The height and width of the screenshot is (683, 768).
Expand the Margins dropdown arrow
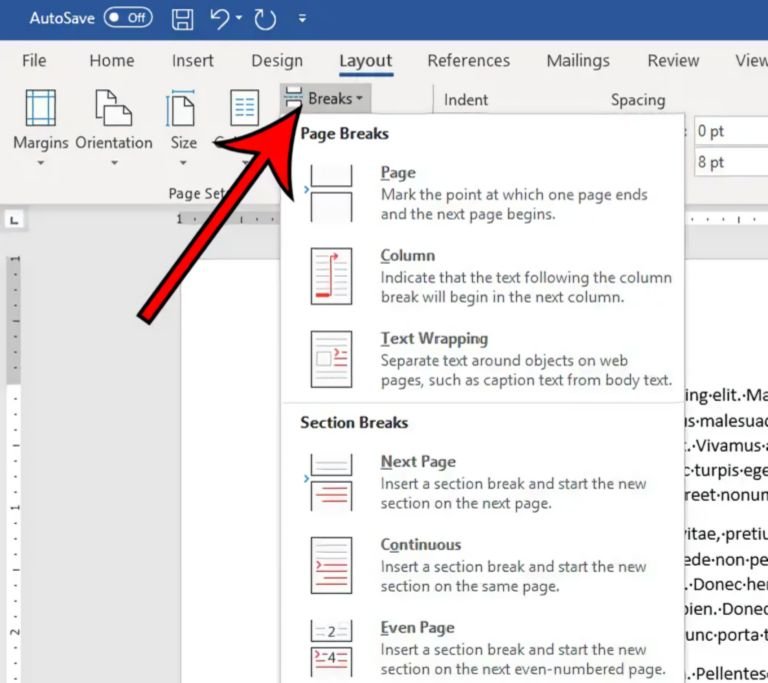41,163
